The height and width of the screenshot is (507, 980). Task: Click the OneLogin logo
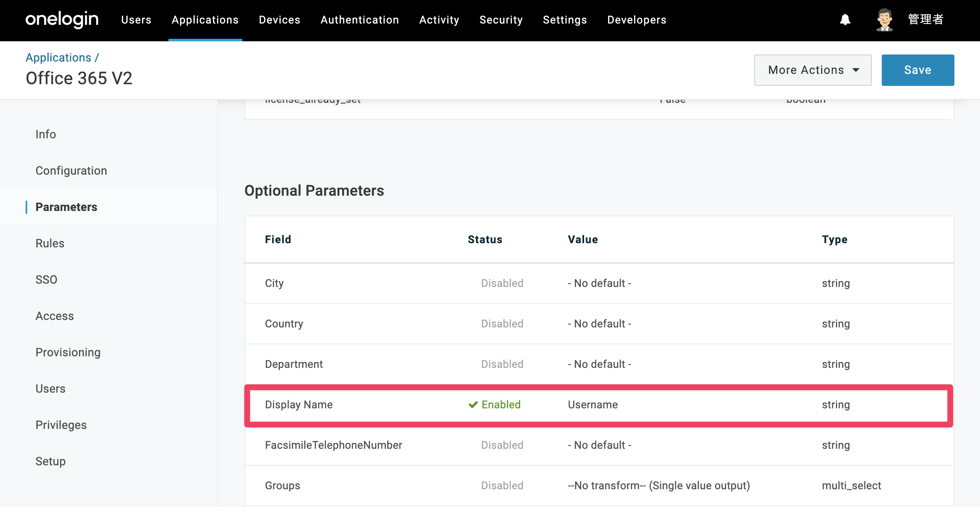click(x=62, y=20)
